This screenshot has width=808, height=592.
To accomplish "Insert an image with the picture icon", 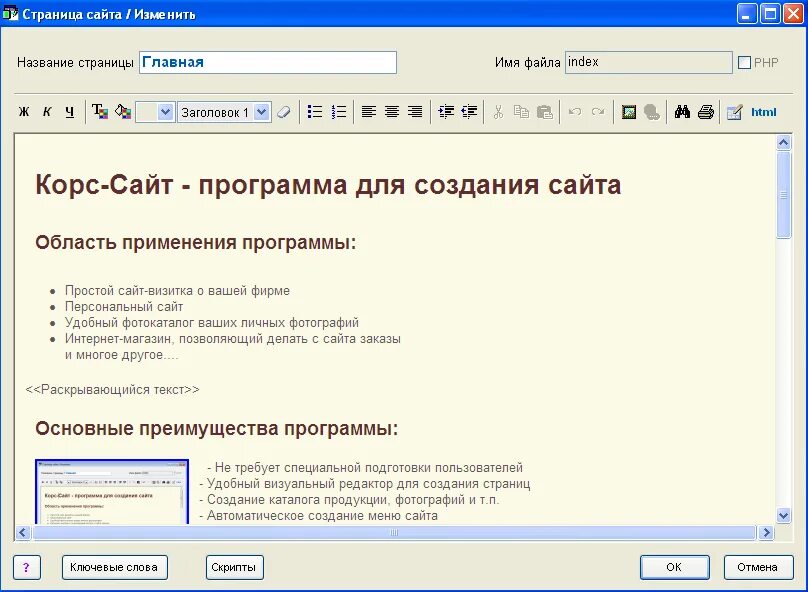I will [x=629, y=112].
